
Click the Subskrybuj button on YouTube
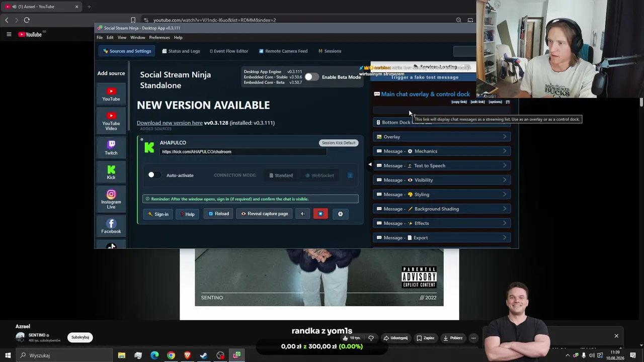click(x=80, y=337)
